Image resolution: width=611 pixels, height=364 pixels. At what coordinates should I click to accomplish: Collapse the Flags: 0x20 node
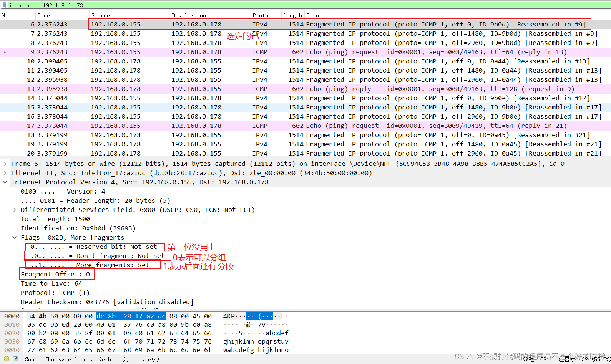click(x=15, y=237)
